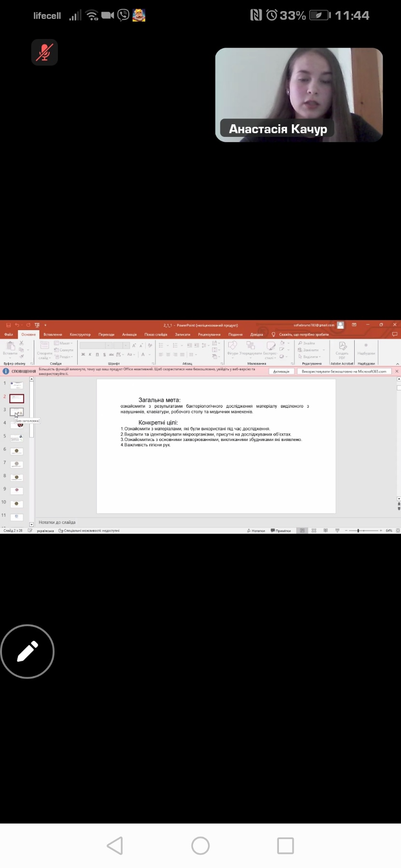Image resolution: width=401 pixels, height=868 pixels.
Task: Click the Активація button in notification bar
Action: (x=281, y=372)
